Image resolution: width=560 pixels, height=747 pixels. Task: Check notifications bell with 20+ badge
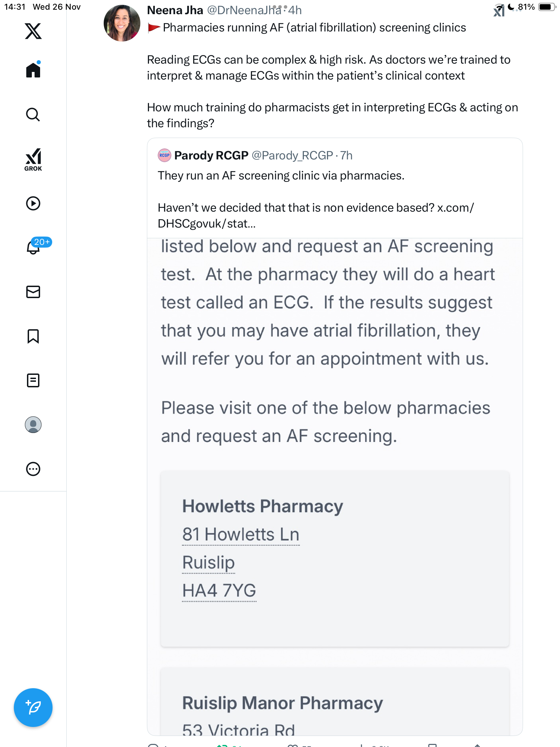point(34,247)
